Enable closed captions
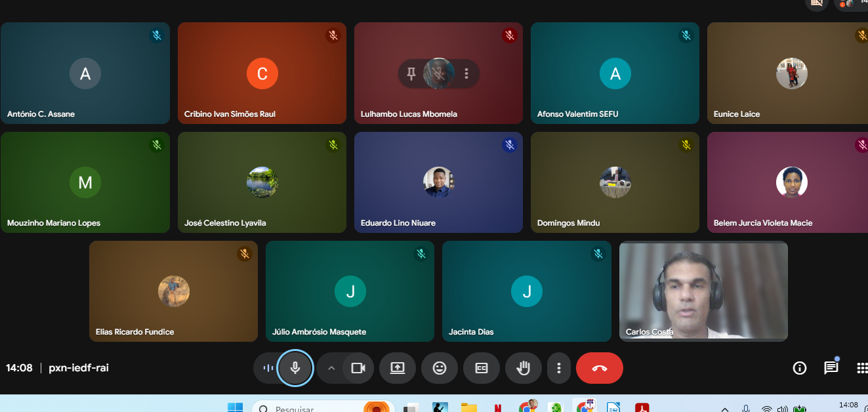Viewport: 868px width, 412px height. (482, 368)
